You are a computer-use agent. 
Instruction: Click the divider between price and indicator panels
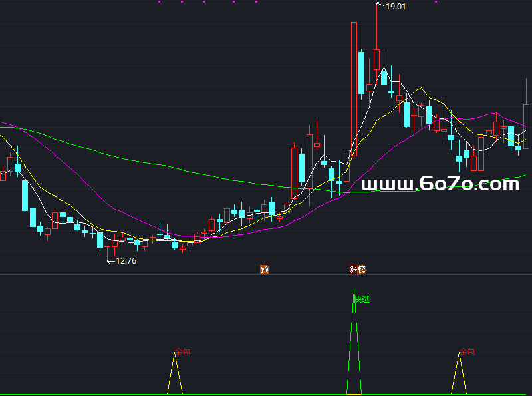point(266,275)
